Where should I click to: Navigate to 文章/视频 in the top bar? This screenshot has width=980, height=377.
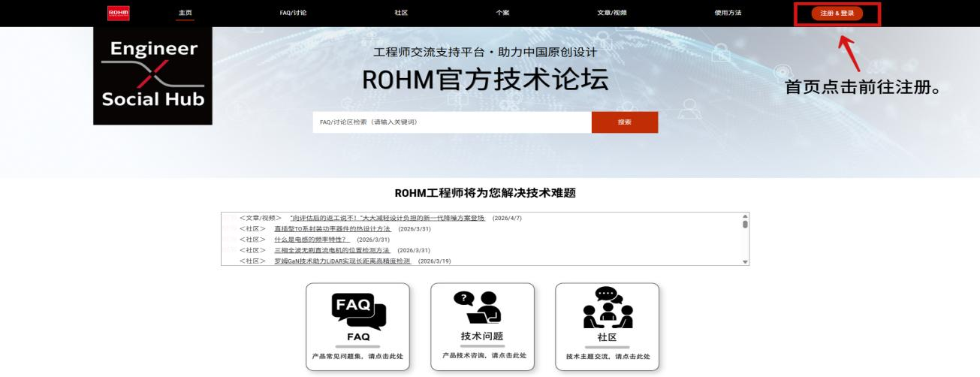point(612,13)
